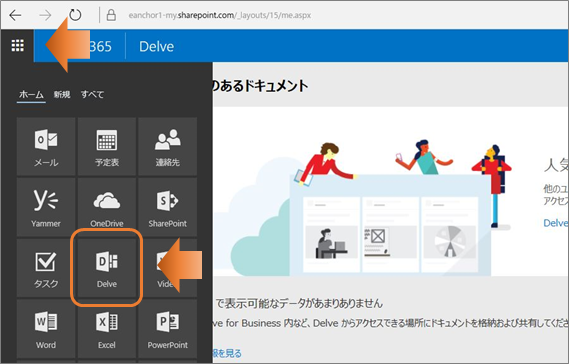Open the メール (Outlook) tile

(46, 147)
